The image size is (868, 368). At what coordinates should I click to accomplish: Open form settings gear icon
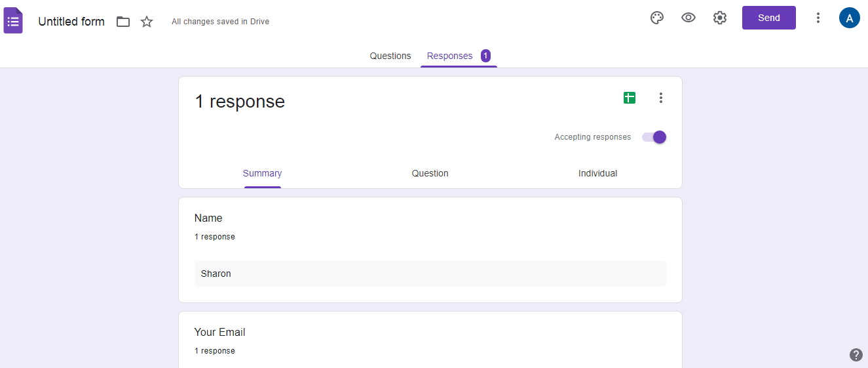[x=719, y=18]
